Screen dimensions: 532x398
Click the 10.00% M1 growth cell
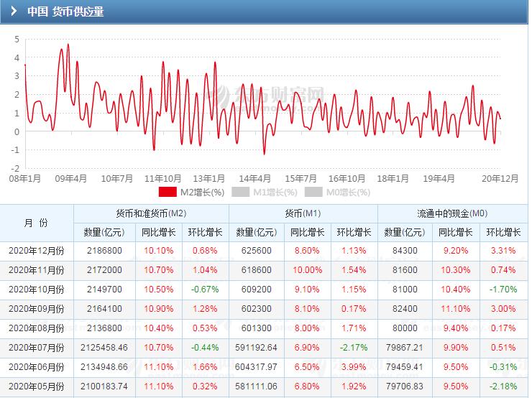tap(308, 270)
